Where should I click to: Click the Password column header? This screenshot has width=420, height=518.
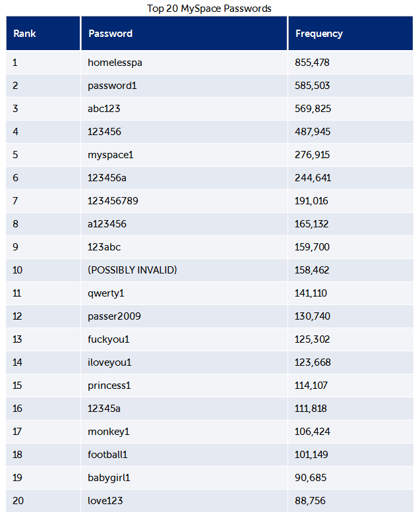point(110,34)
